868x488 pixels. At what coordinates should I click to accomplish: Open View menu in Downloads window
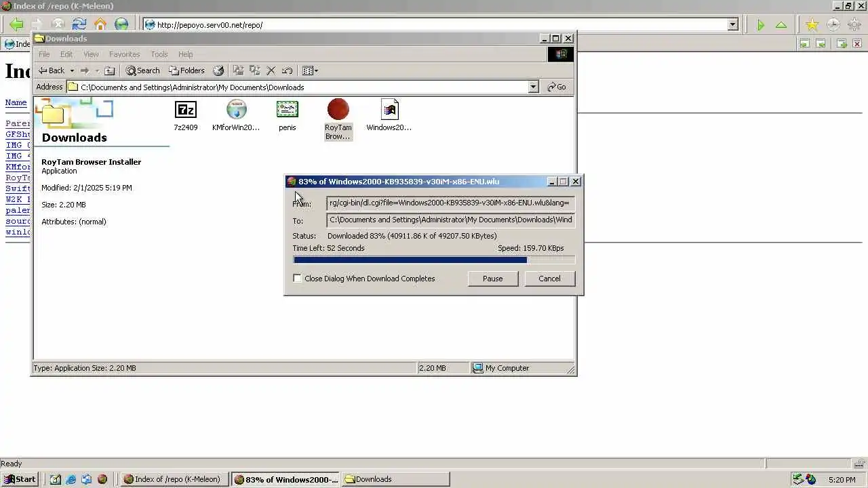click(91, 54)
